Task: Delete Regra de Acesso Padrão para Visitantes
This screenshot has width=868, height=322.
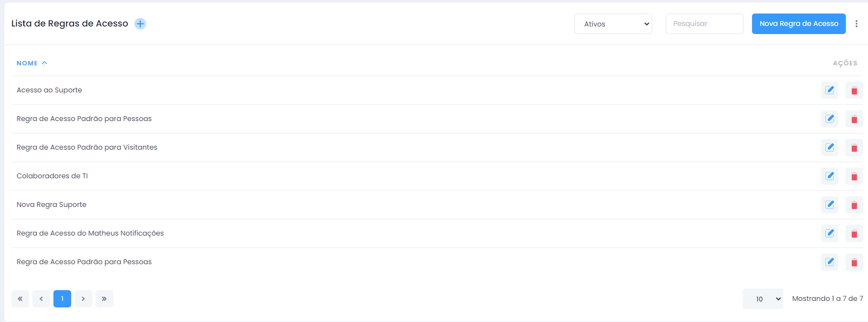Action: tap(854, 147)
